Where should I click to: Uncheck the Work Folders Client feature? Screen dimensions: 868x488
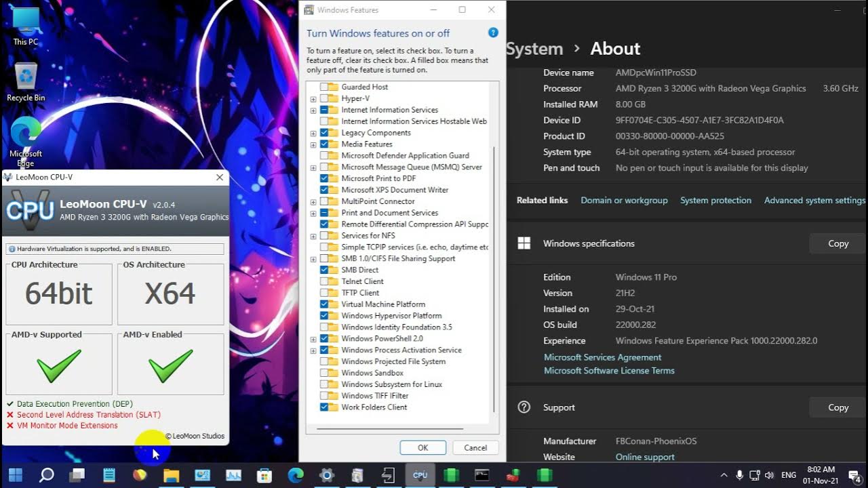324,407
